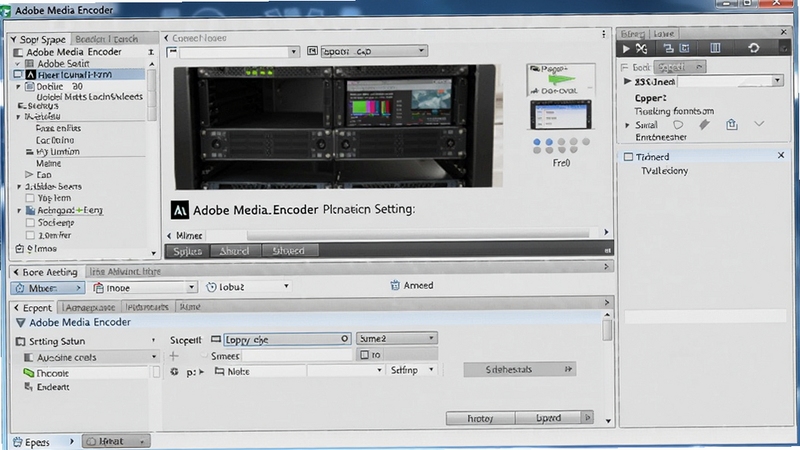Click the three-column layout icon in dark toolbar
Viewport: 800px width, 450px height.
(715, 48)
